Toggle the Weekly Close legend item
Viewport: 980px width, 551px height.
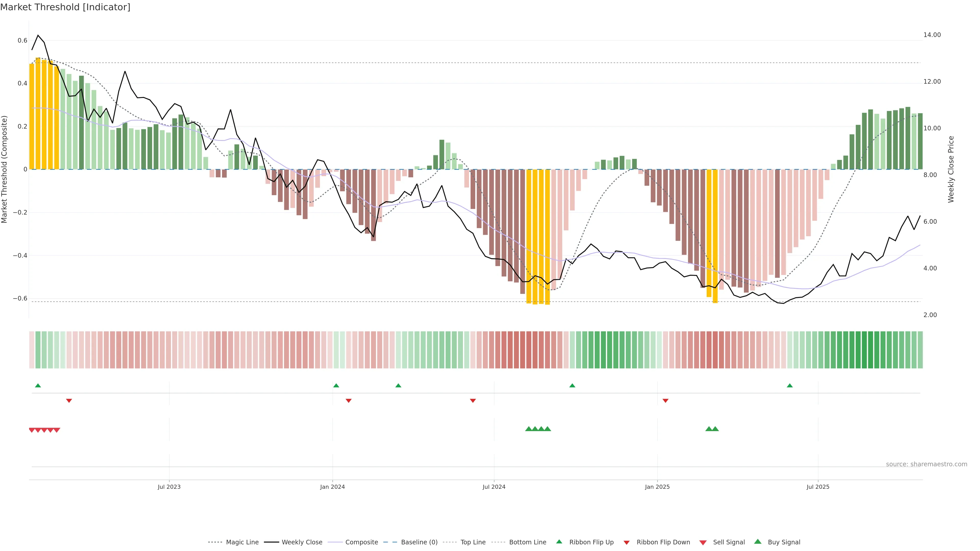pyautogui.click(x=302, y=542)
